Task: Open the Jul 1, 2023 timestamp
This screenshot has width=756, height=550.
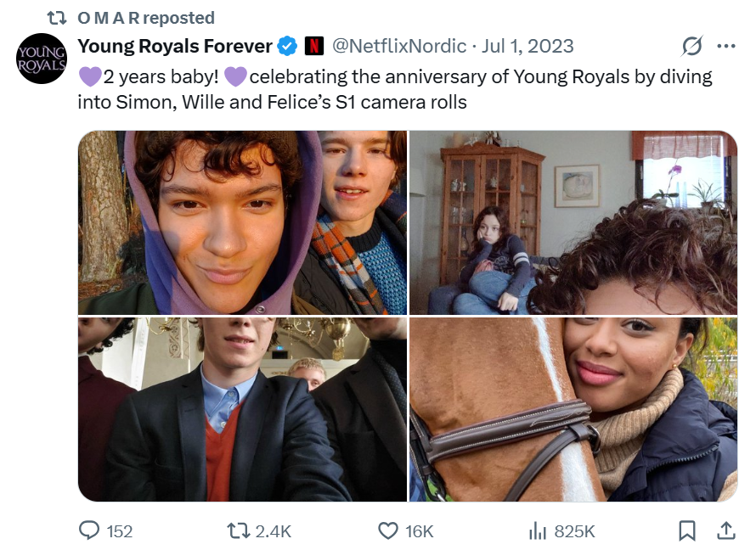Action: click(528, 46)
